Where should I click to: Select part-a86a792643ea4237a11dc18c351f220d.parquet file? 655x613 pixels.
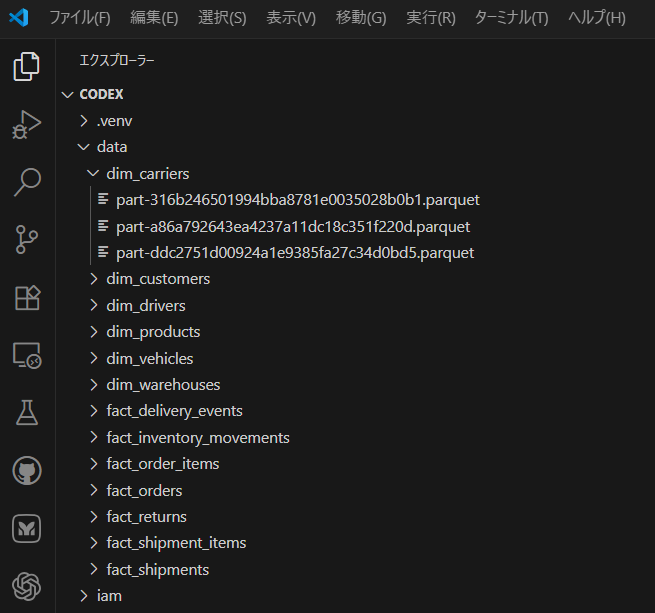tap(293, 226)
